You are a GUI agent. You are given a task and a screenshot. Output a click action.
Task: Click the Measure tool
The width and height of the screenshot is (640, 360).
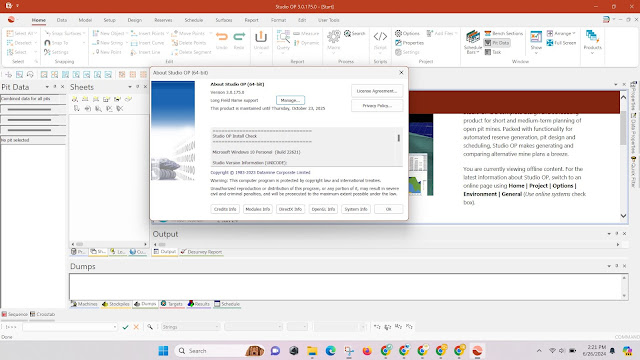(306, 33)
